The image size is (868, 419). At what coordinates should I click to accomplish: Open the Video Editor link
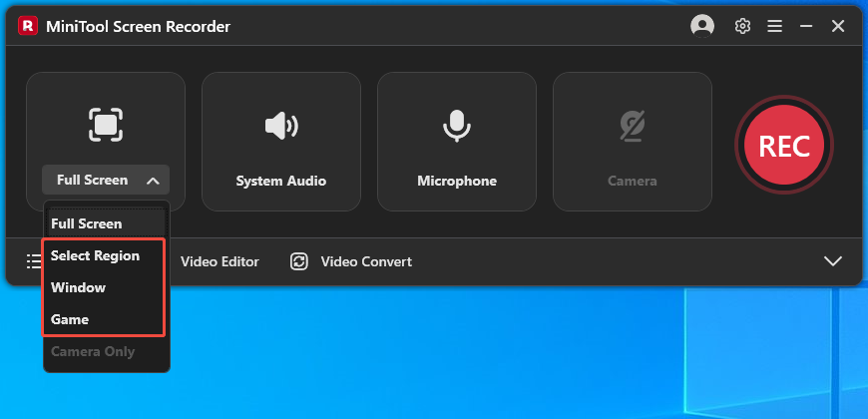click(x=219, y=261)
